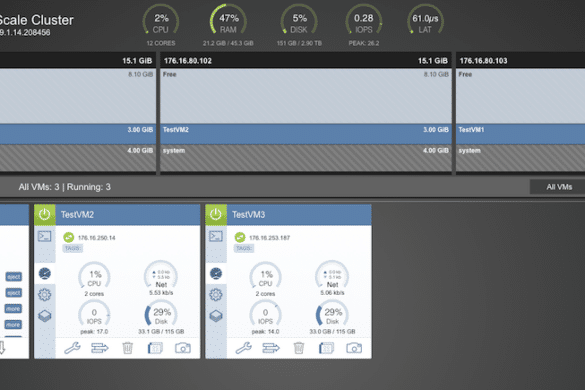Click the camera snapshot icon on TestVM2
The height and width of the screenshot is (390, 585).
point(183,348)
